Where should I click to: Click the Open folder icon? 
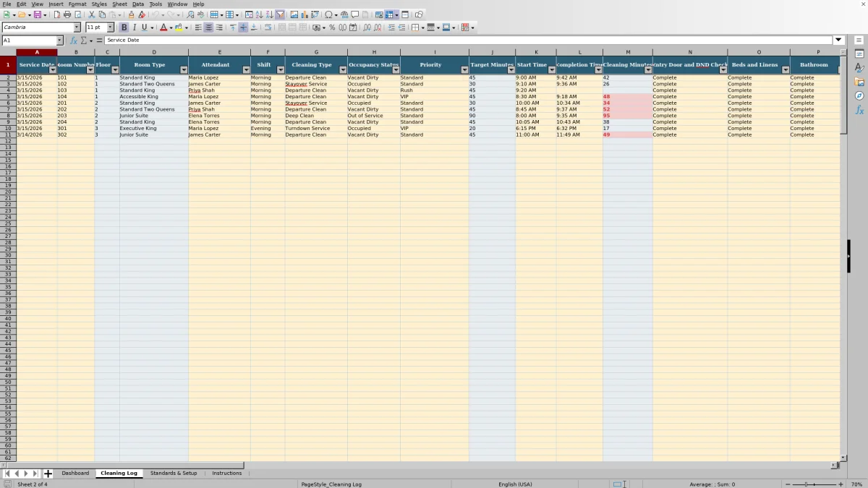[22, 14]
